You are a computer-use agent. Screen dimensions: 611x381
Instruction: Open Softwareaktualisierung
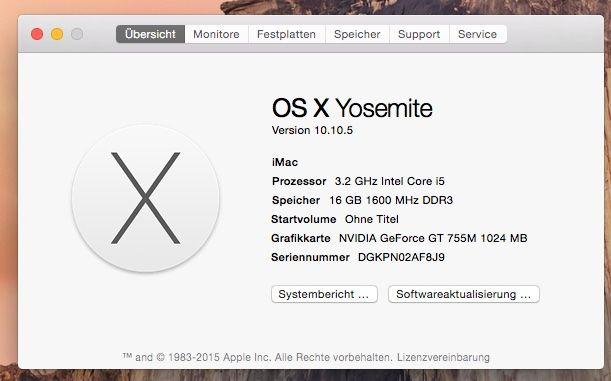[x=464, y=294]
